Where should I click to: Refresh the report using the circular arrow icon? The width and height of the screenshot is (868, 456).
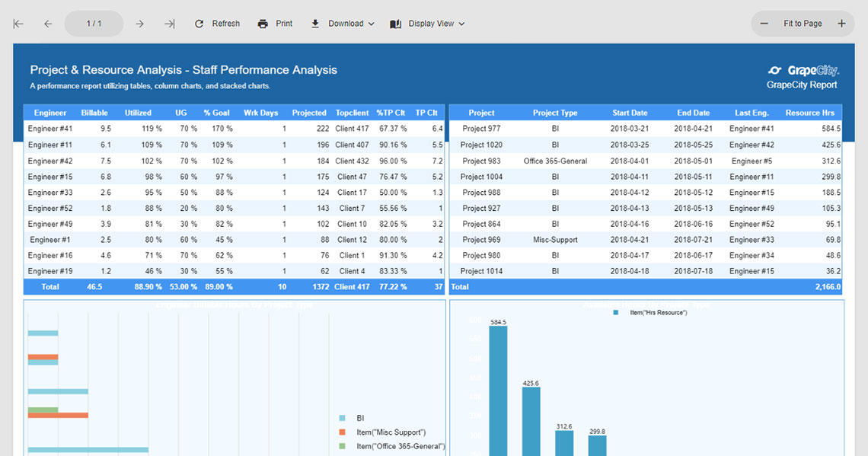(199, 24)
